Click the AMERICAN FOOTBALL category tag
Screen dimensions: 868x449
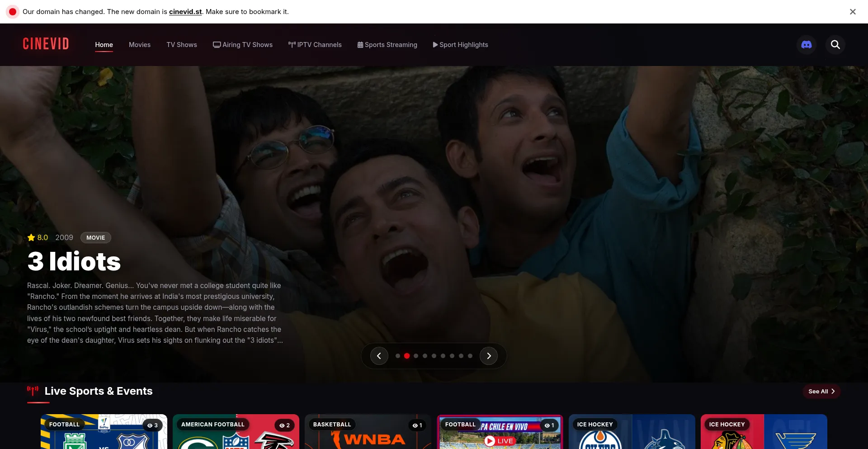(x=213, y=425)
